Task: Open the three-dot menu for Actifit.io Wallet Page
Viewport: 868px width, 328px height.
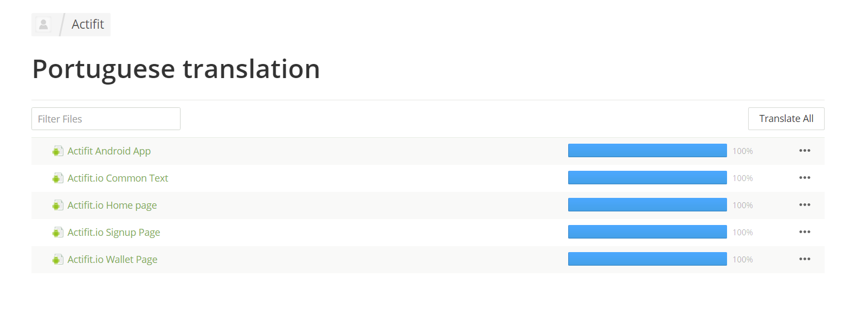Action: pos(805,259)
